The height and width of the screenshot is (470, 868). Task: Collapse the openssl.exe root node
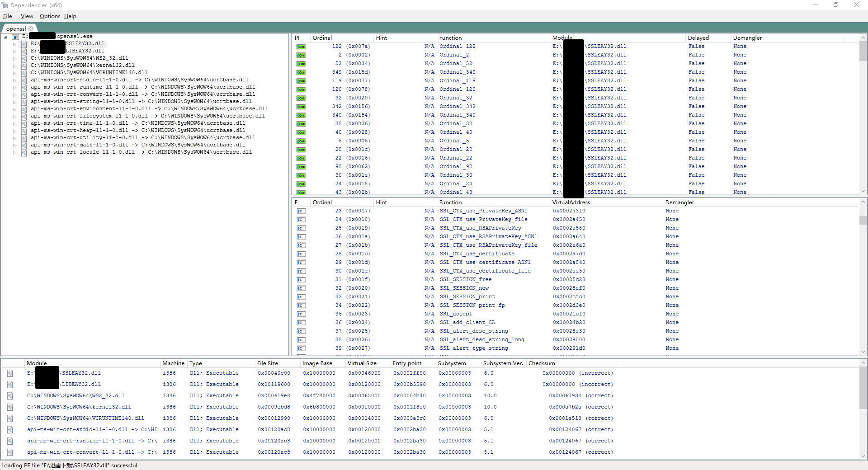coord(5,36)
